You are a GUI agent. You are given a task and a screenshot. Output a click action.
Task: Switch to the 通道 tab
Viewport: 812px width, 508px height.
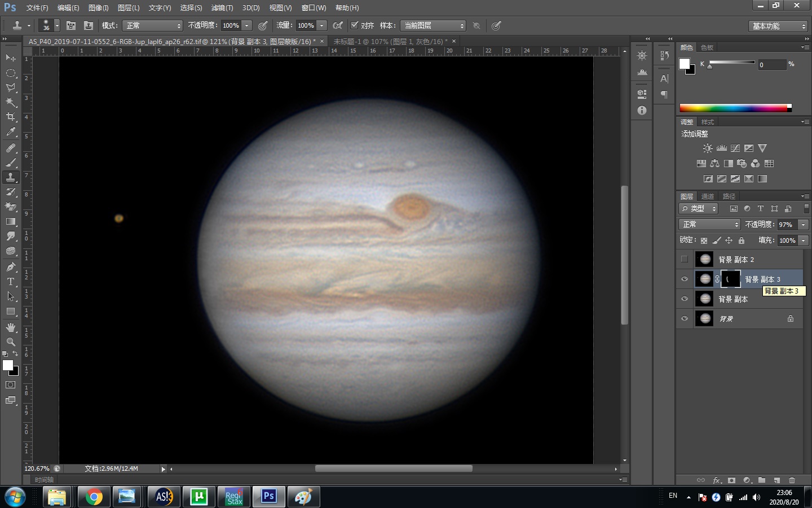[708, 196]
